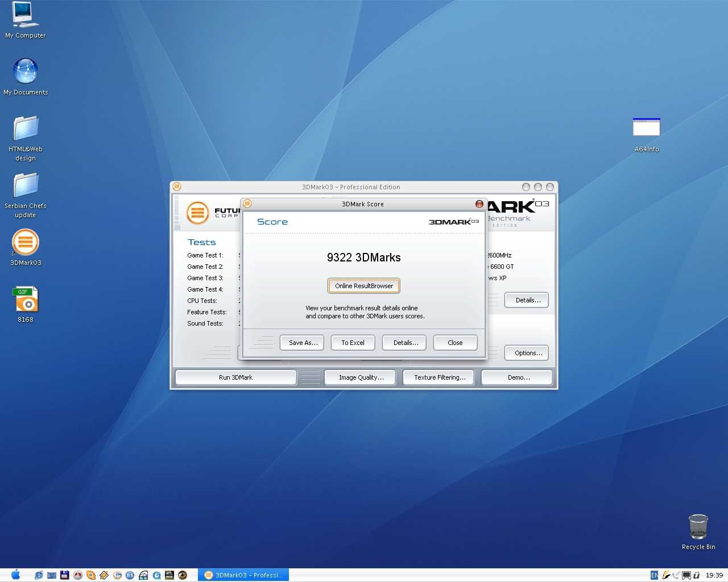
Task: Open the Recycle Bin
Action: pyautogui.click(x=698, y=531)
